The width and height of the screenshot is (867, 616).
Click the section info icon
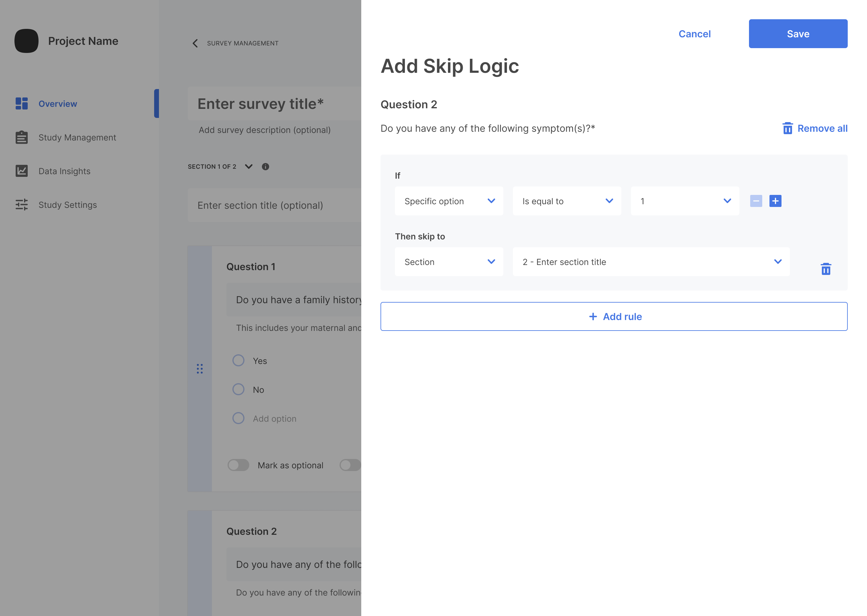coord(265,167)
